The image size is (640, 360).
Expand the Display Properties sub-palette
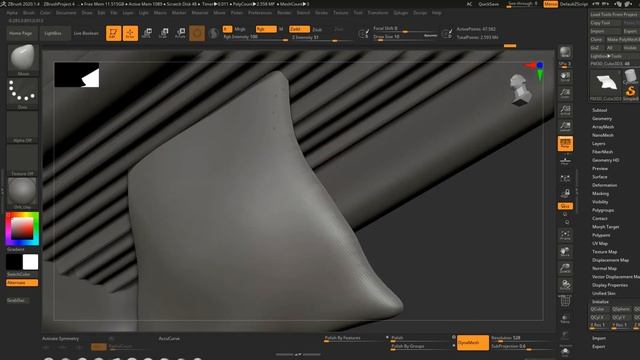click(x=610, y=285)
